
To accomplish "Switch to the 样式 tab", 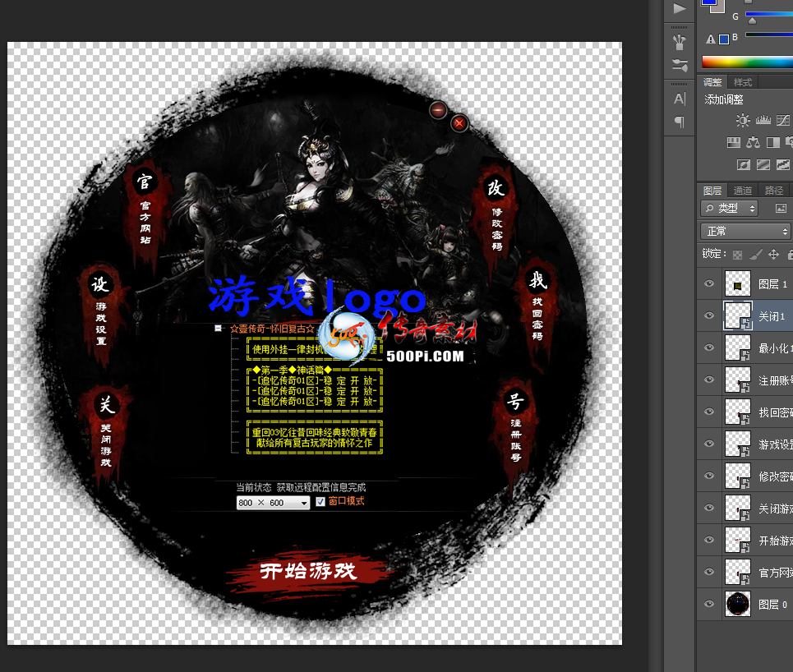I will (x=742, y=82).
